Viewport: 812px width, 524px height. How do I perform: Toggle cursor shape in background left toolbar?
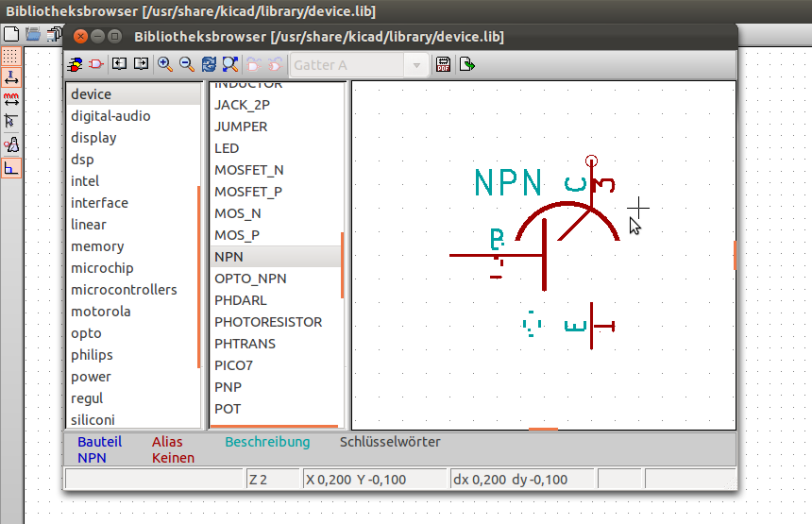11,122
